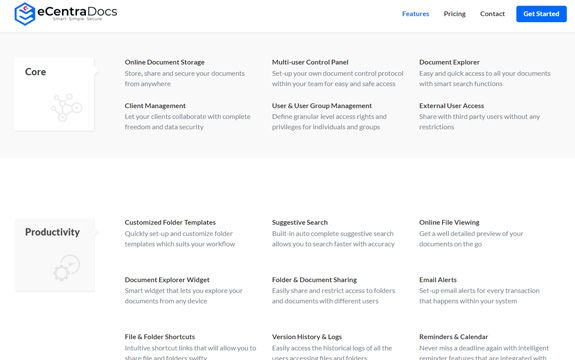
Task: Click 'Built-in auto complete suggestive search' text
Action: 333,234
